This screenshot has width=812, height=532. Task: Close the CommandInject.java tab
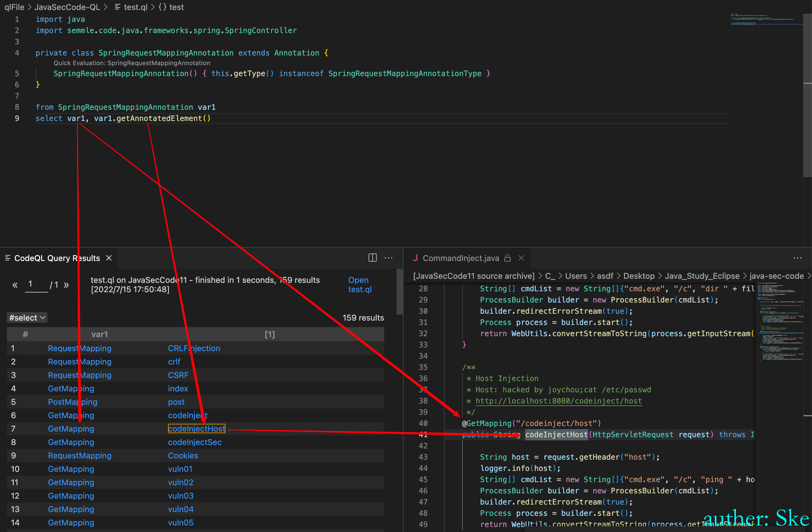coord(521,258)
